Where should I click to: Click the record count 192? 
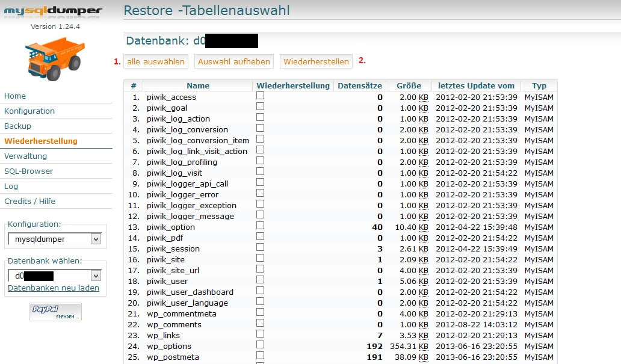click(375, 346)
